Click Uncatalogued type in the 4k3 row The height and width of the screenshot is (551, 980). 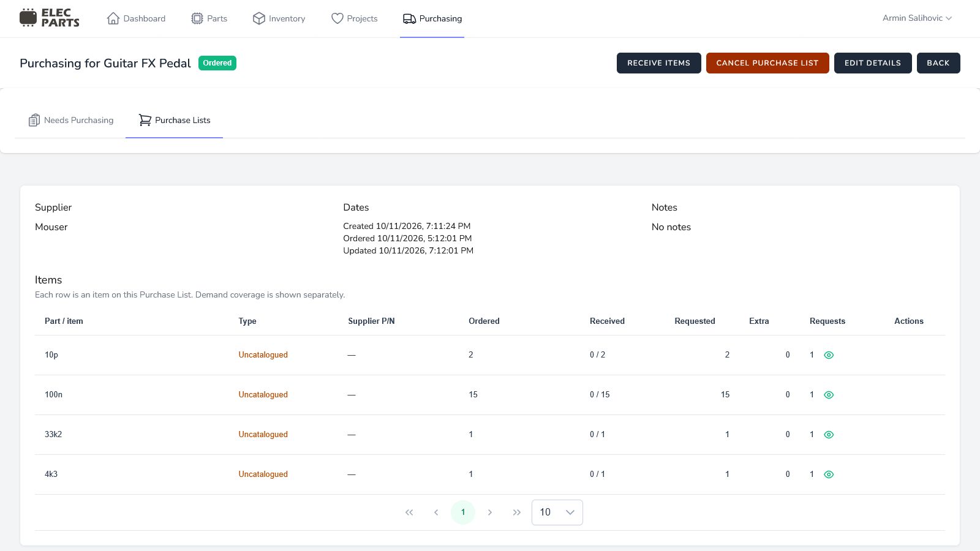click(x=263, y=474)
